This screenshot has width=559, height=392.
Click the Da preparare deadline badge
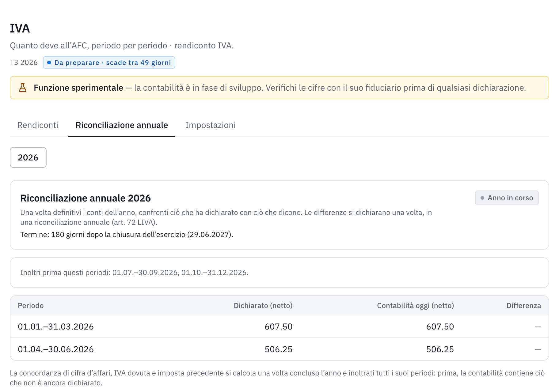pyautogui.click(x=109, y=62)
